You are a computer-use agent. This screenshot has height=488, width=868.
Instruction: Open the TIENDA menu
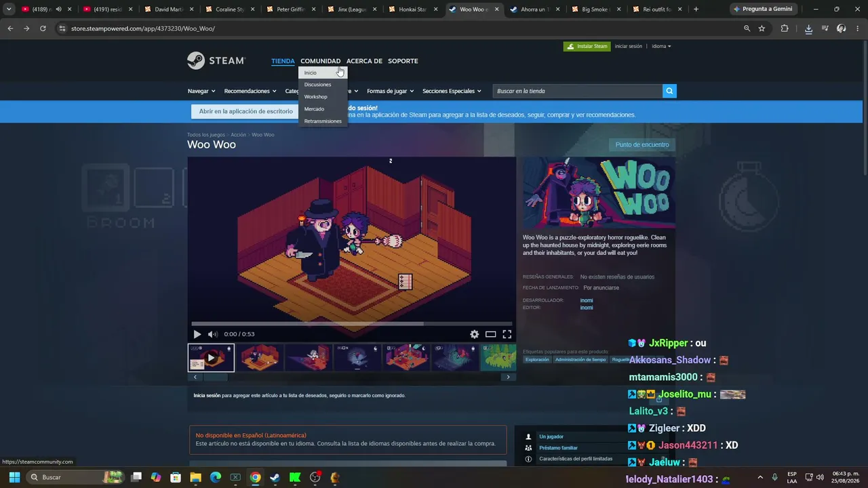coord(283,61)
